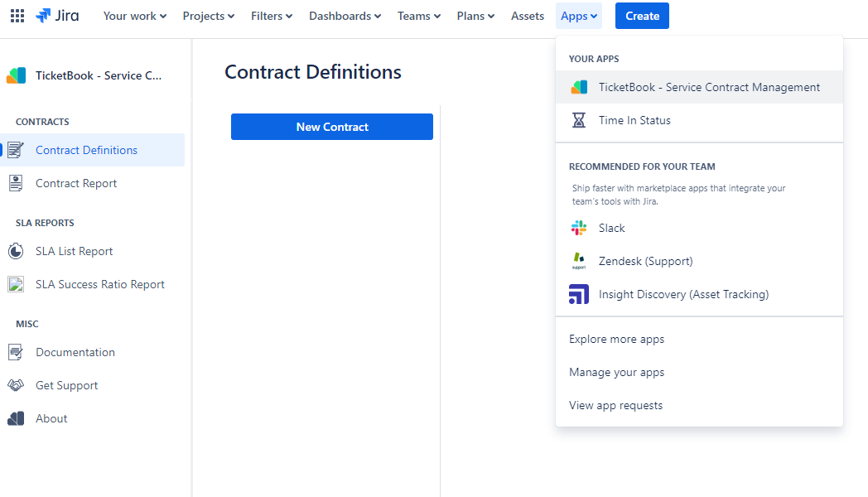This screenshot has height=497, width=868.
Task: Click the Insight Discovery app icon
Action: (579, 294)
